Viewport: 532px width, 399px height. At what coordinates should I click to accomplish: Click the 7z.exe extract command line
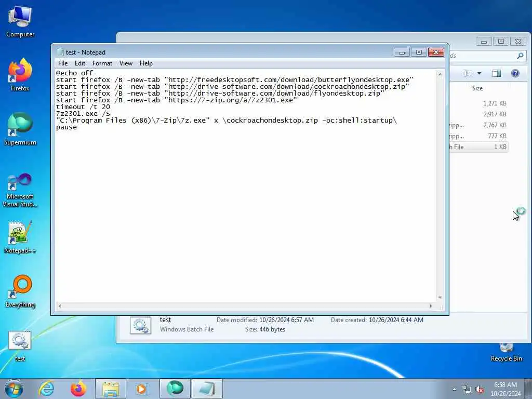tap(227, 121)
